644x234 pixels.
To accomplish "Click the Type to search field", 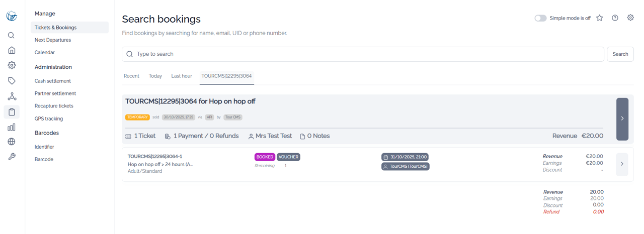I will [363, 54].
